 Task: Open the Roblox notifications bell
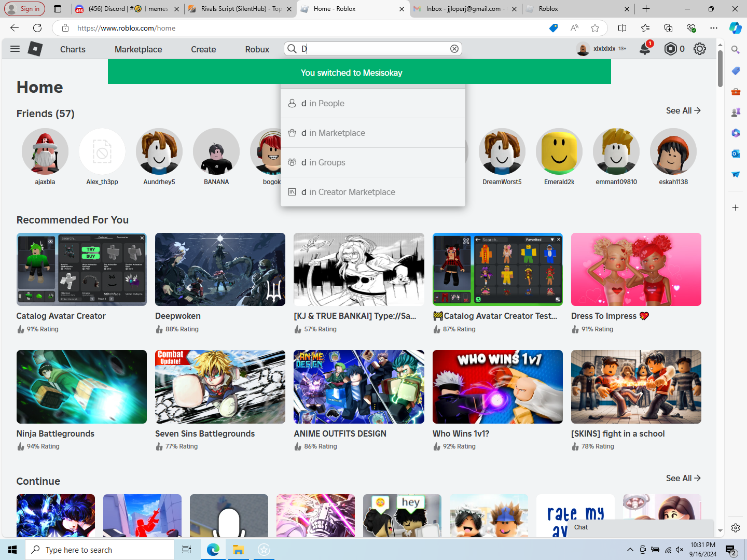[645, 49]
